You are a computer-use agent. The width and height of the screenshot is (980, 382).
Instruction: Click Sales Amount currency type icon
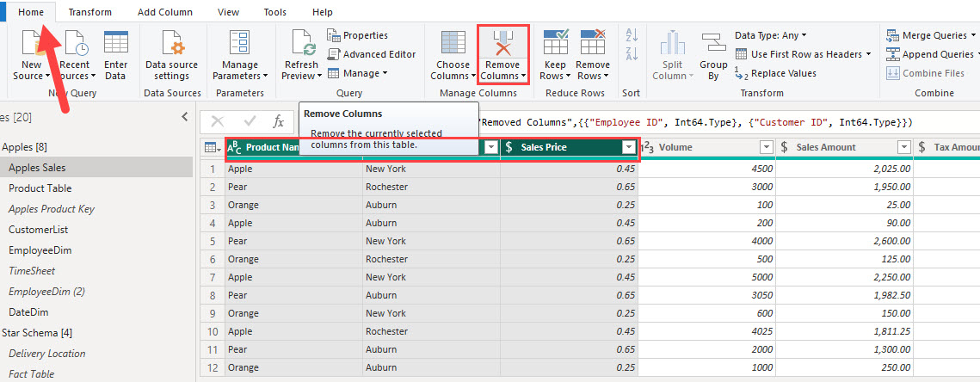point(785,147)
